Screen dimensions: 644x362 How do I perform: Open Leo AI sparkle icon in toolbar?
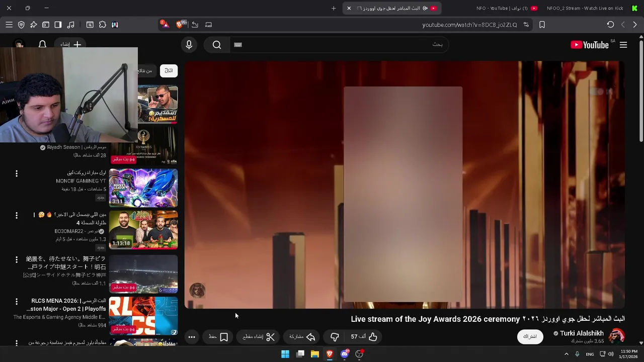[x=34, y=25]
